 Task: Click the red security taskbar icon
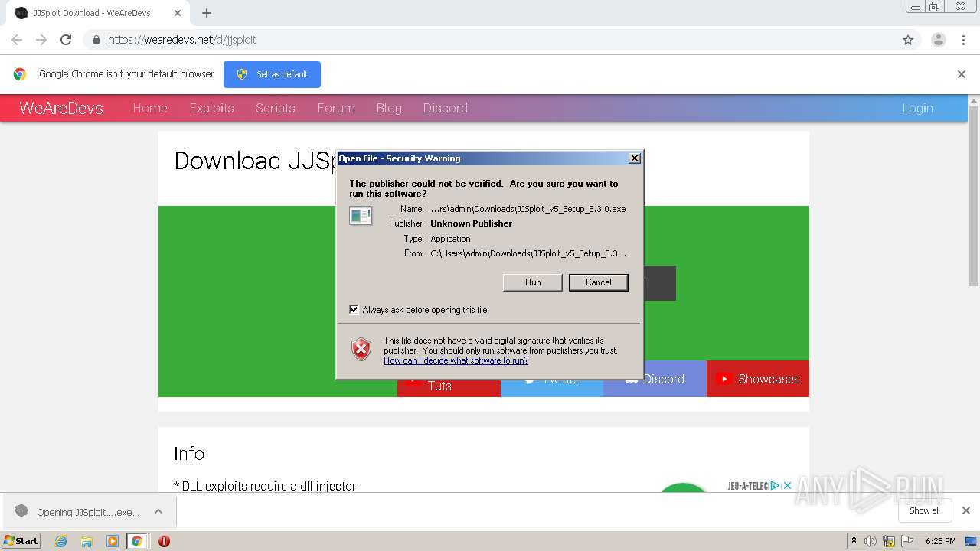tap(164, 541)
